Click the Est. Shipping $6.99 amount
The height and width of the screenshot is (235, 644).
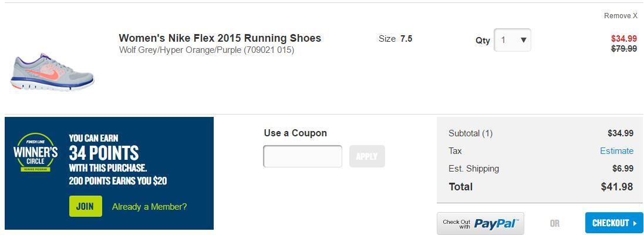click(x=622, y=169)
